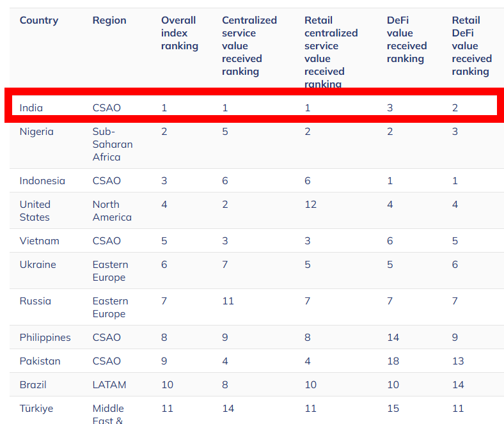This screenshot has height=424, width=504.
Task: Select the Country column header
Action: tap(39, 20)
